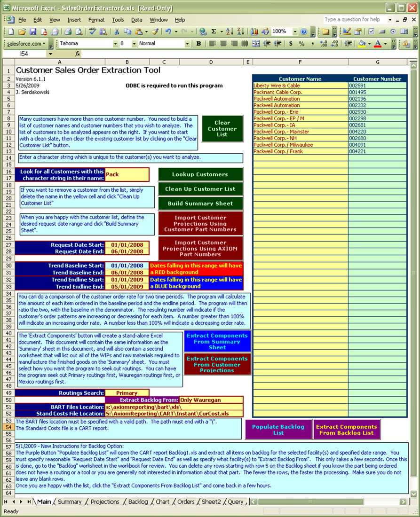
Task: Align text left
Action: (x=212, y=44)
